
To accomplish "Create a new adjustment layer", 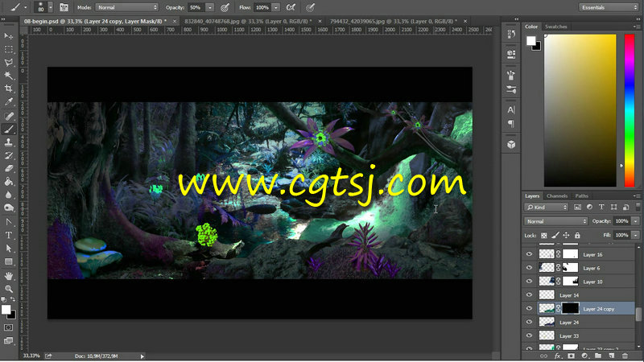I will [584, 356].
